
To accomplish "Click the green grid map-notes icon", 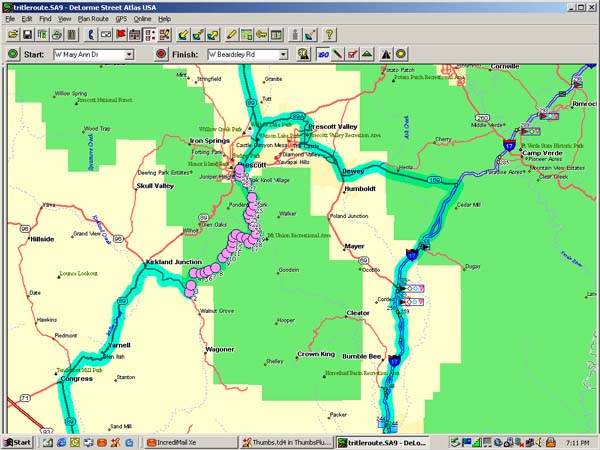I will pos(246,35).
